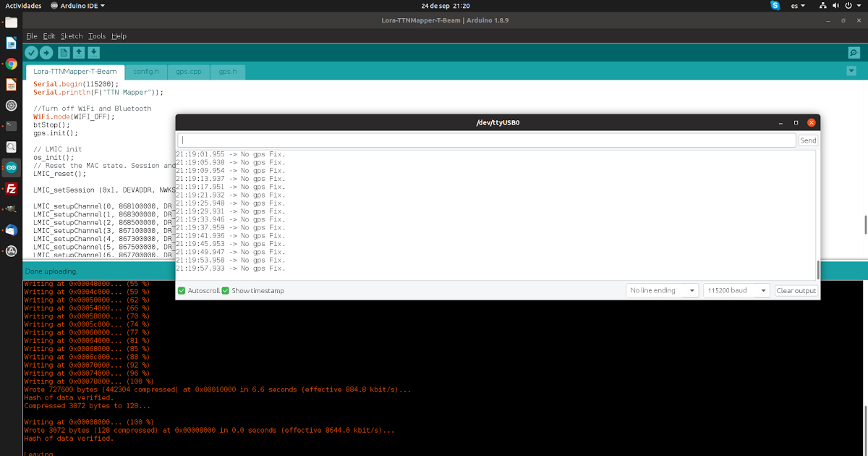
Task: Launch FileZilla from the dock
Action: point(11,189)
